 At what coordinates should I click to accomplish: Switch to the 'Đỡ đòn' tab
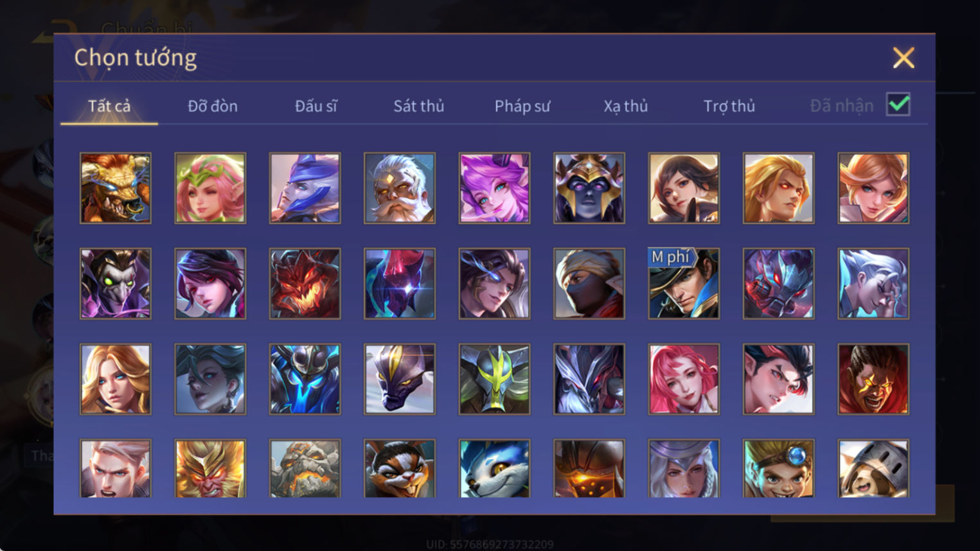click(x=213, y=106)
